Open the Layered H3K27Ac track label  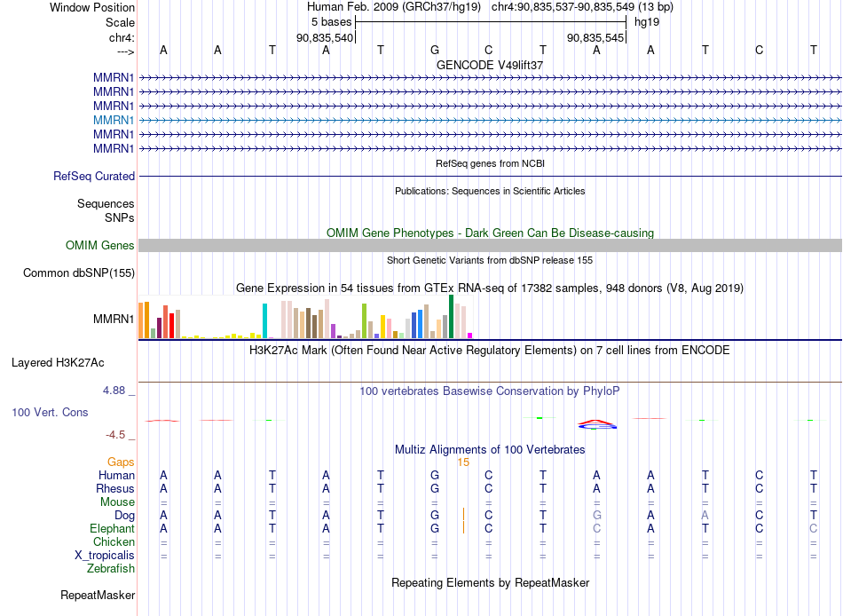click(x=58, y=363)
